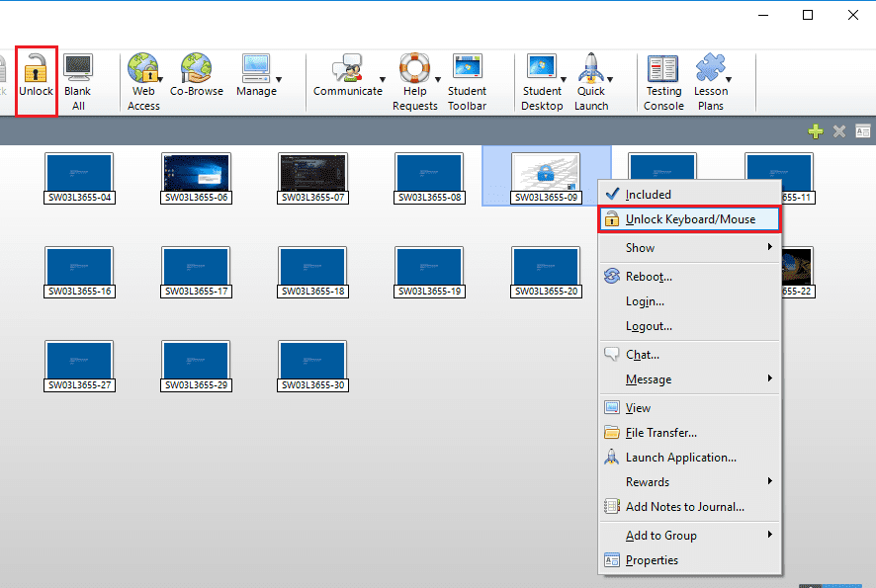Open Properties from the context menu

(x=652, y=560)
